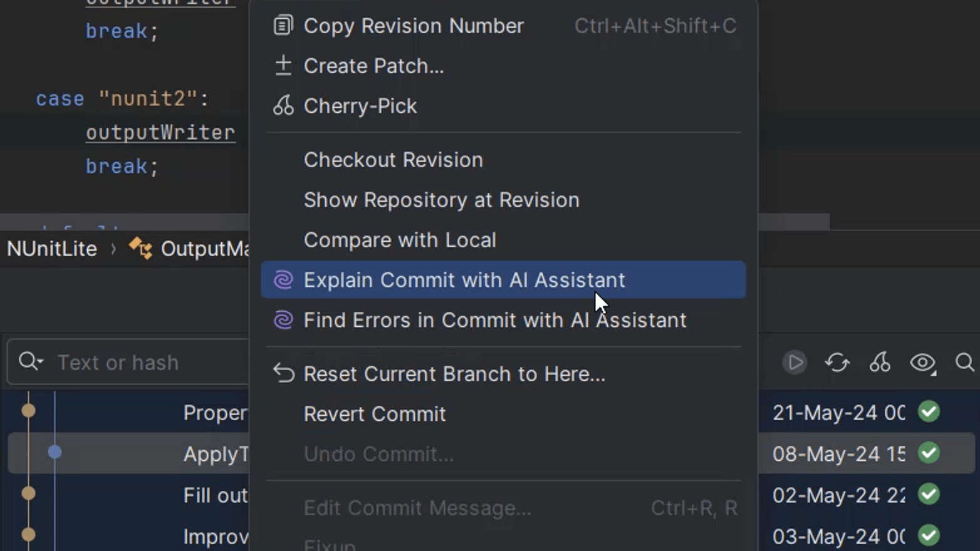Click the refresh log toolbar icon
980x551 pixels.
[837, 363]
